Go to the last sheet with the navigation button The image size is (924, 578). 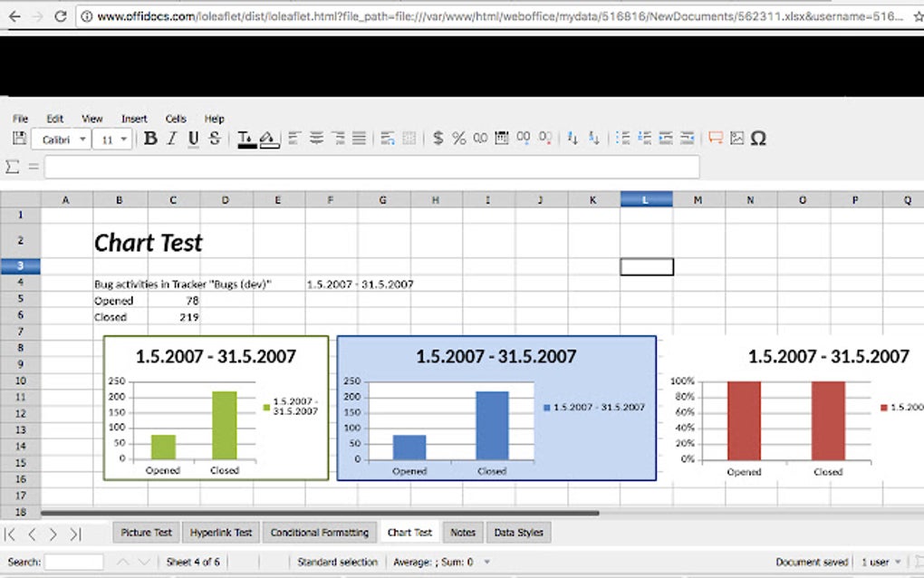(75, 535)
